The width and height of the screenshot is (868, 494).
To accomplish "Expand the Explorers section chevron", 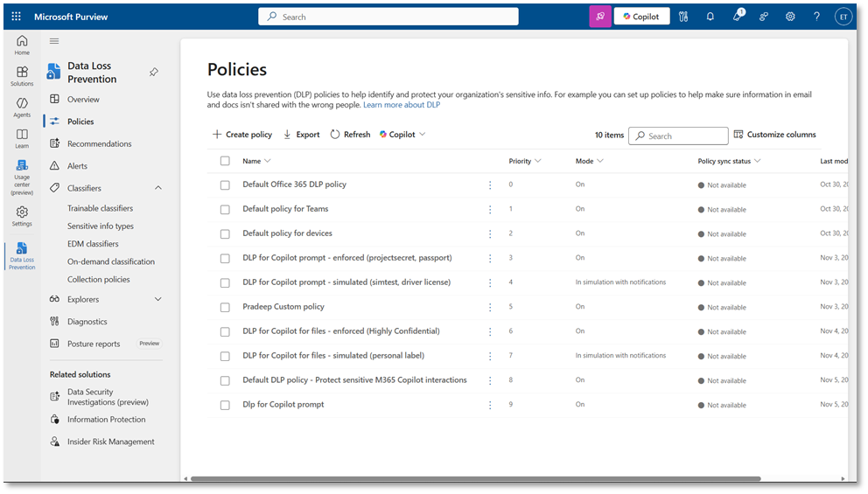I will [x=157, y=299].
